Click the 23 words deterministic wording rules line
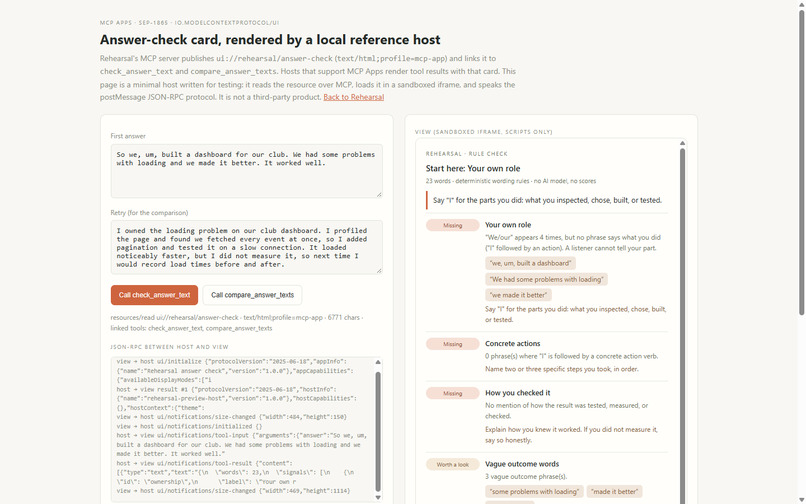This screenshot has height=504, width=806. [511, 181]
